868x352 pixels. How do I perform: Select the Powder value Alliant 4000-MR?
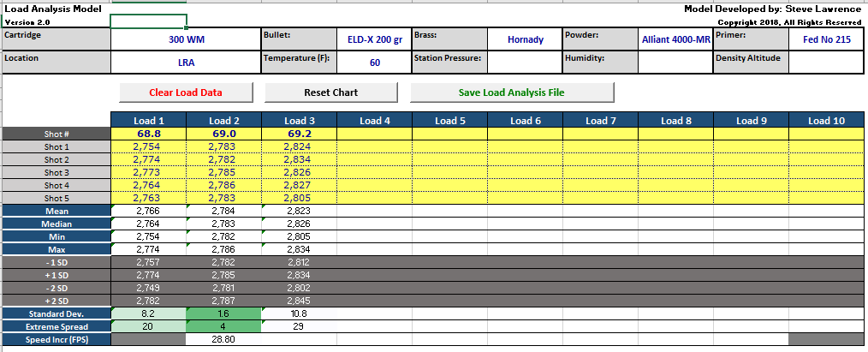(x=676, y=39)
